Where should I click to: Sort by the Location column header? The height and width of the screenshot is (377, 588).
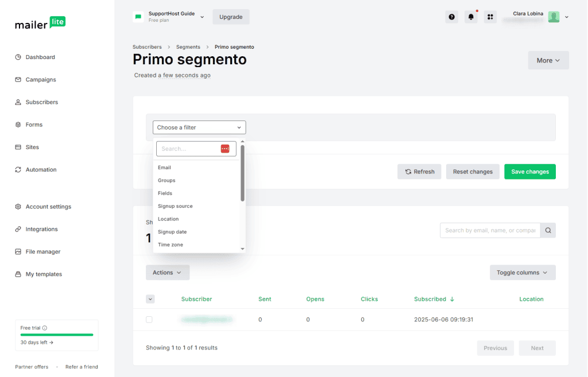531,299
